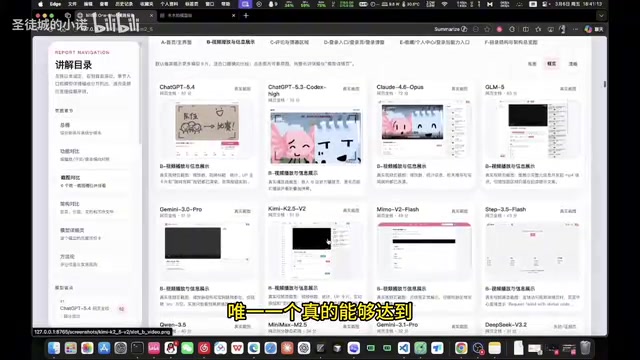
Task: Open Photos app in the dock
Action: tap(87, 348)
